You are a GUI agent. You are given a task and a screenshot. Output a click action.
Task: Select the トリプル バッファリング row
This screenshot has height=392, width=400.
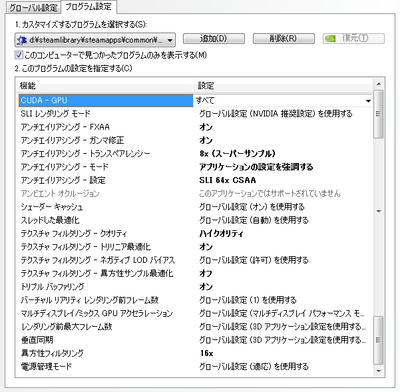pyautogui.click(x=195, y=287)
